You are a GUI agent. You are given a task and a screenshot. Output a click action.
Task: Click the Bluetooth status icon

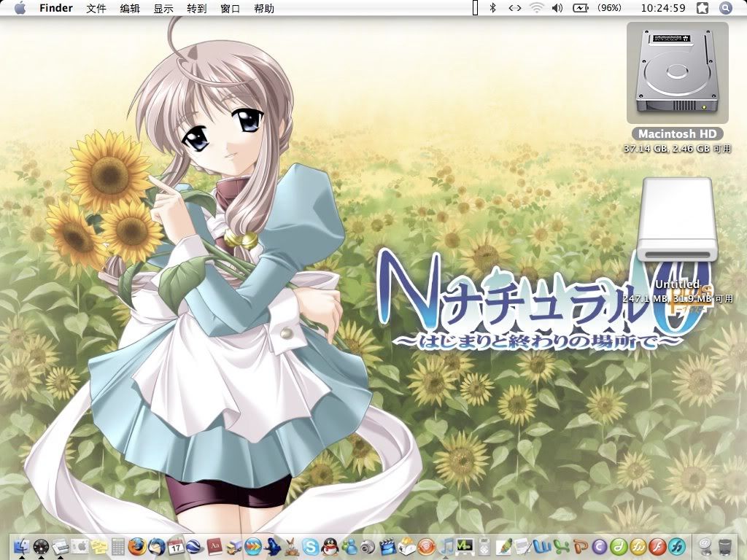pyautogui.click(x=493, y=8)
